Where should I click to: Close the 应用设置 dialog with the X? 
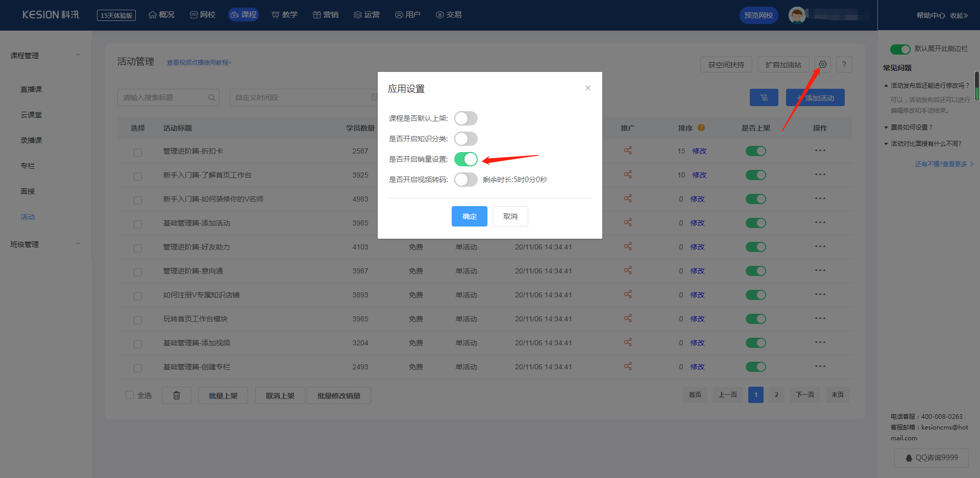tap(587, 88)
